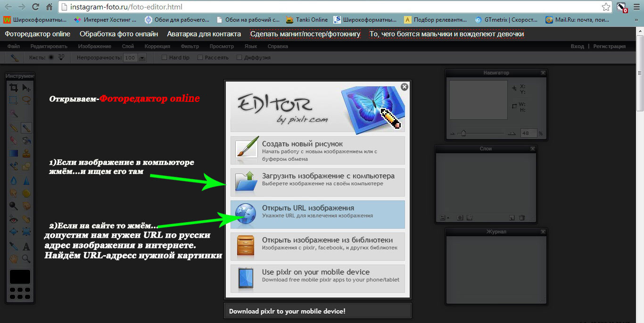Screen dimensions: 644x323
Task: Select the Move tool
Action: 26,87
